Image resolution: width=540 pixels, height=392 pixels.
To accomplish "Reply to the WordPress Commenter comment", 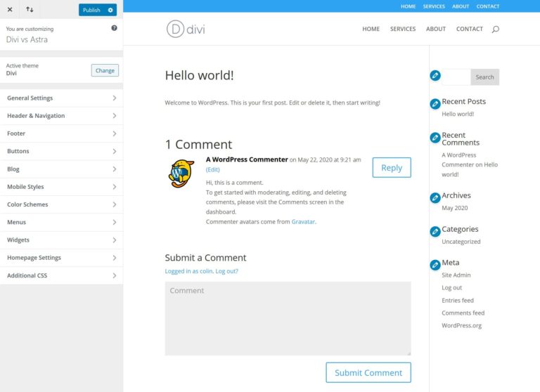I will tap(392, 168).
